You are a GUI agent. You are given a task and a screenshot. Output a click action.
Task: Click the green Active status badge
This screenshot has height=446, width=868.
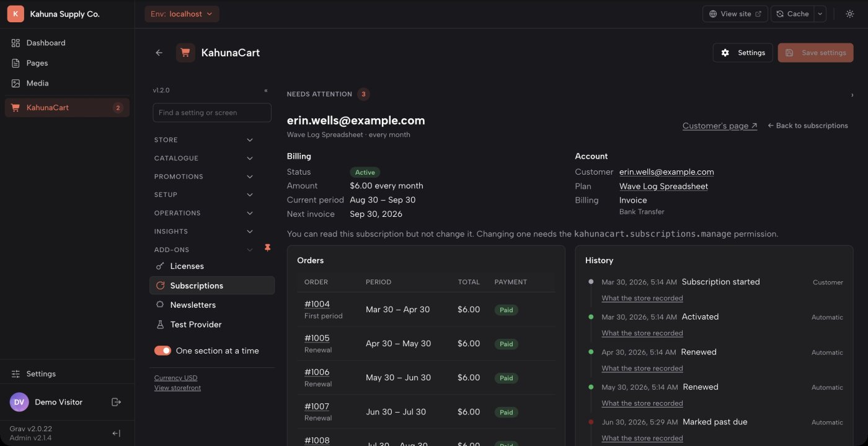point(365,172)
